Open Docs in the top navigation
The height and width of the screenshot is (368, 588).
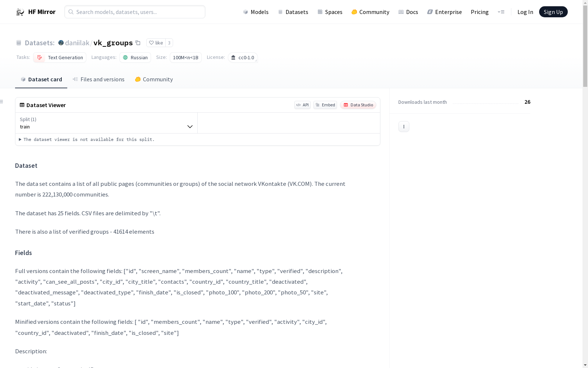408,12
